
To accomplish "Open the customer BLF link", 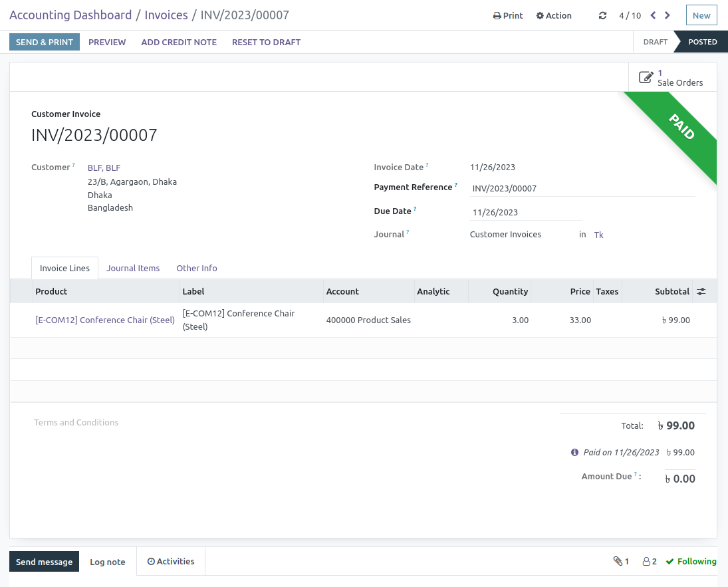I will click(x=104, y=168).
